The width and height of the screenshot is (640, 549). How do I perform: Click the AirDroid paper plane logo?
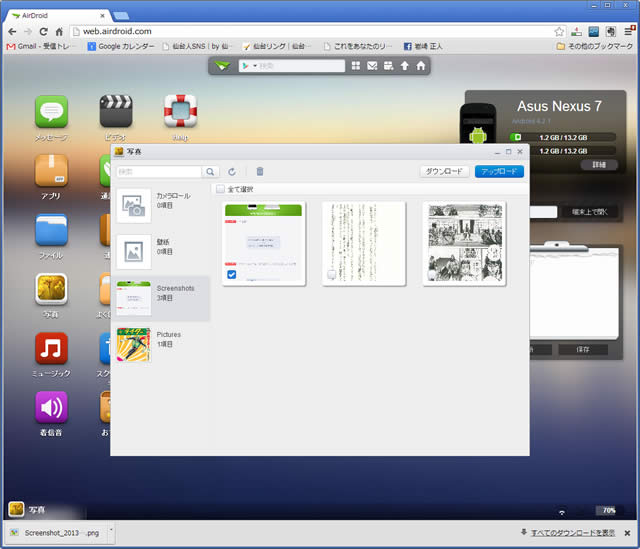222,66
